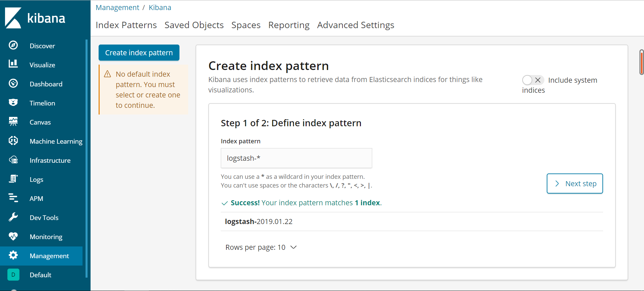The width and height of the screenshot is (644, 291).
Task: Click the Kibana logo icon
Action: click(13, 18)
